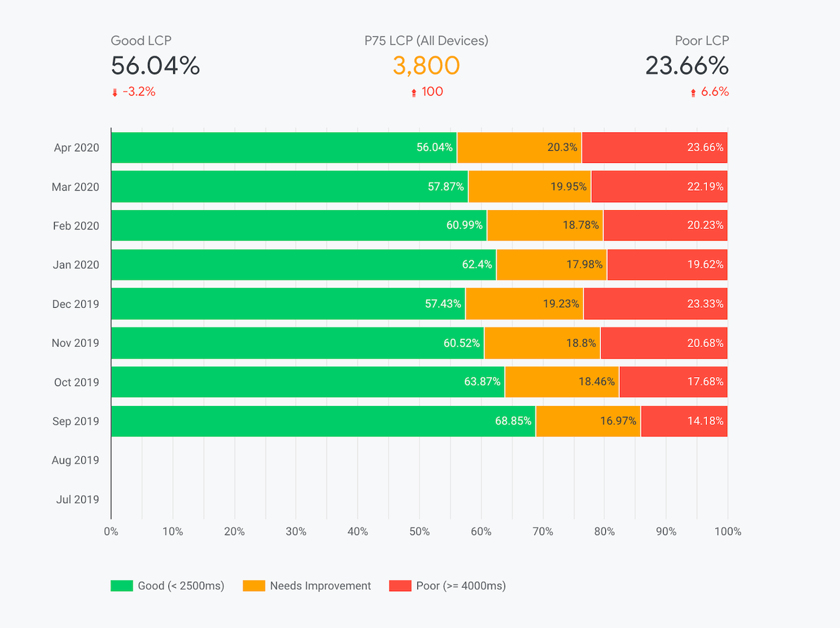Click the Poor (>= 4000ms) legend label
This screenshot has width=840, height=628.
(460, 586)
